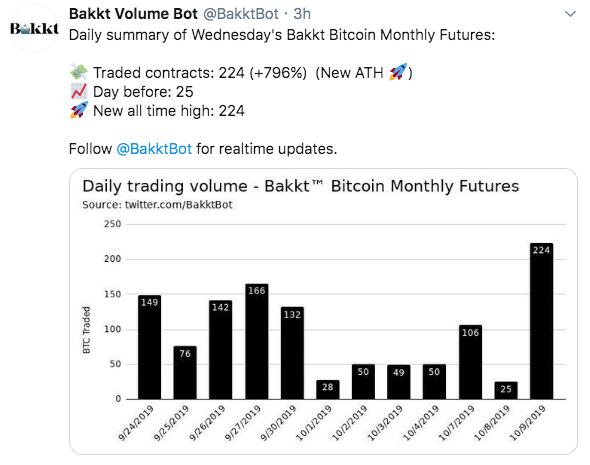590x465 pixels.
Task: Click the chart emoji beside Day before
Action: pyautogui.click(x=79, y=91)
